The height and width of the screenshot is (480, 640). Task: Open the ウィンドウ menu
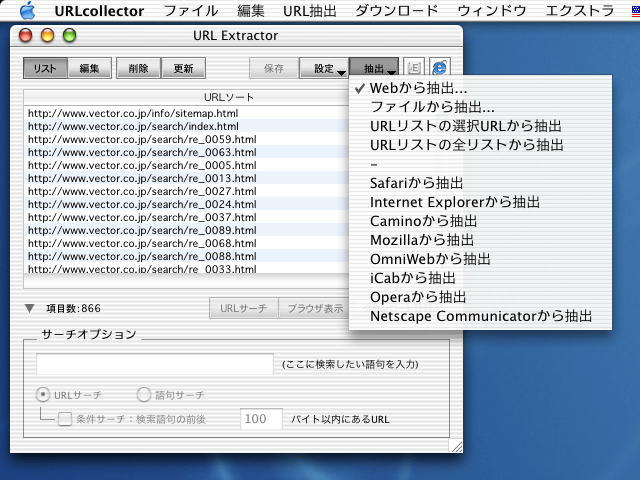pos(492,11)
